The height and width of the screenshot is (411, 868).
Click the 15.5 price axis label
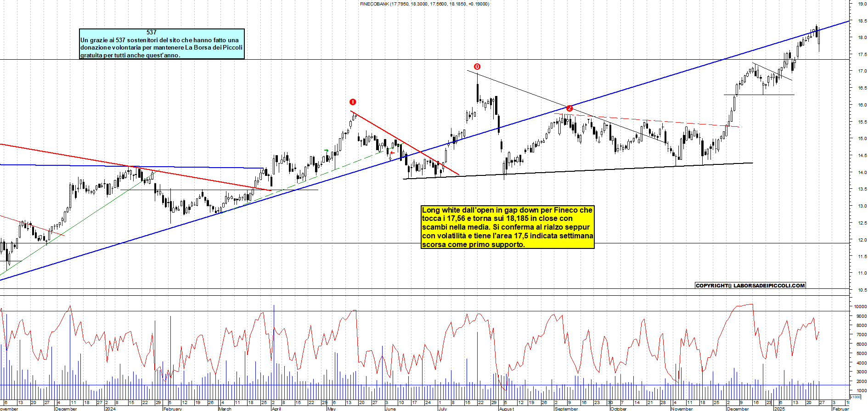pyautogui.click(x=862, y=122)
